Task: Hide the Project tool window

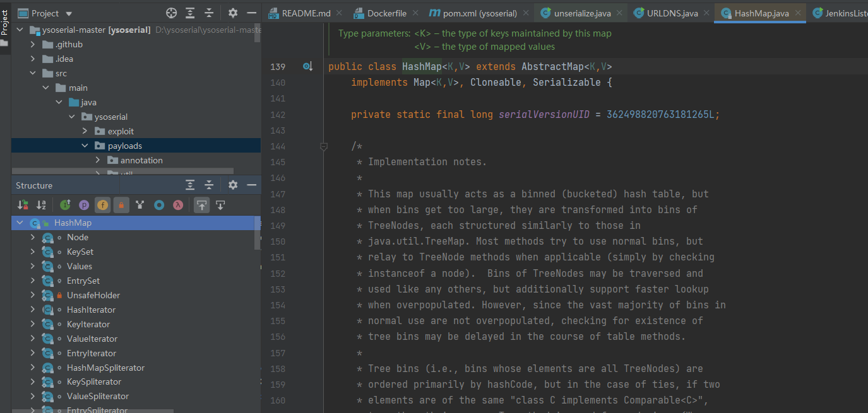Action: click(252, 13)
